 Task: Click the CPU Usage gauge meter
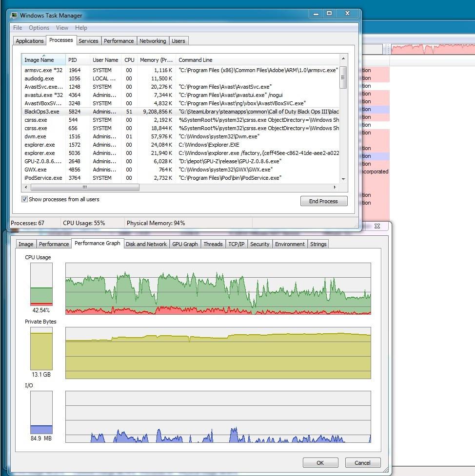pos(41,285)
